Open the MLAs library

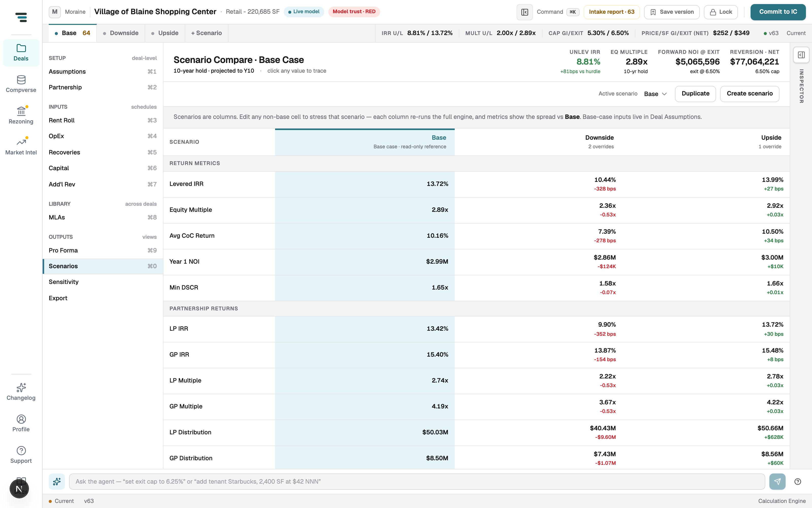pyautogui.click(x=103, y=217)
